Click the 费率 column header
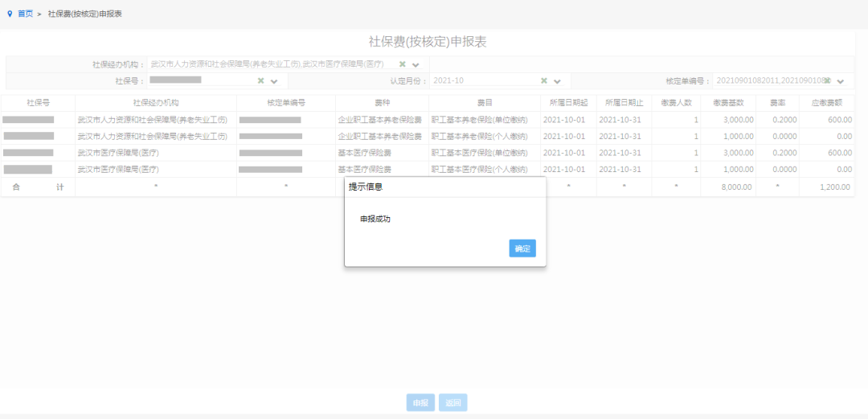 click(x=777, y=103)
